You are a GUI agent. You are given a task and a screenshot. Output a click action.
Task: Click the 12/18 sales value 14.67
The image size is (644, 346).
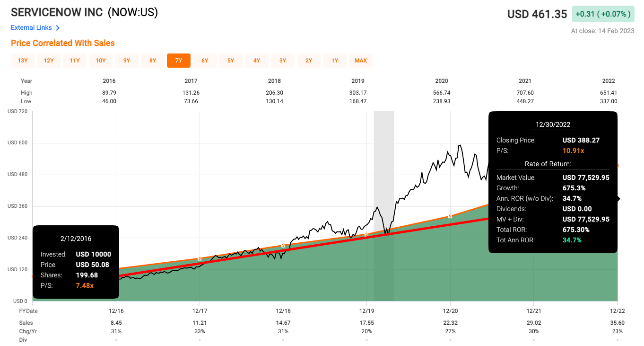click(x=283, y=323)
